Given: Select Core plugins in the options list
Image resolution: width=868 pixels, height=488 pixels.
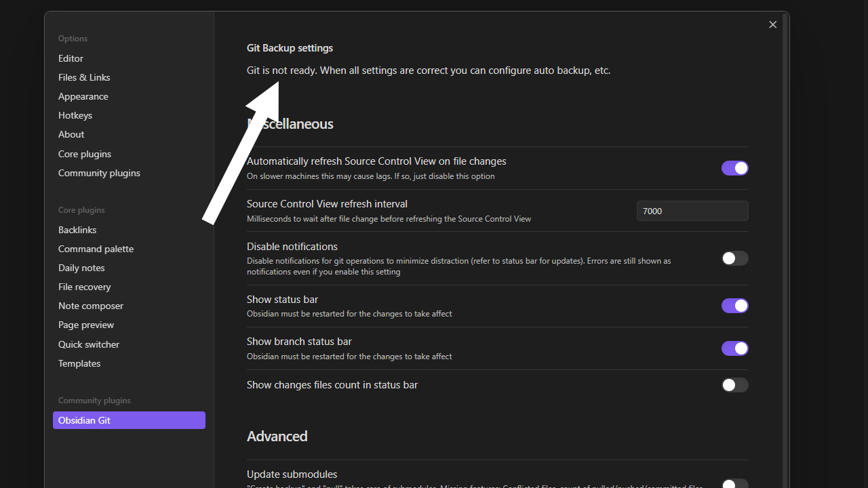Looking at the screenshot, I should [x=85, y=154].
